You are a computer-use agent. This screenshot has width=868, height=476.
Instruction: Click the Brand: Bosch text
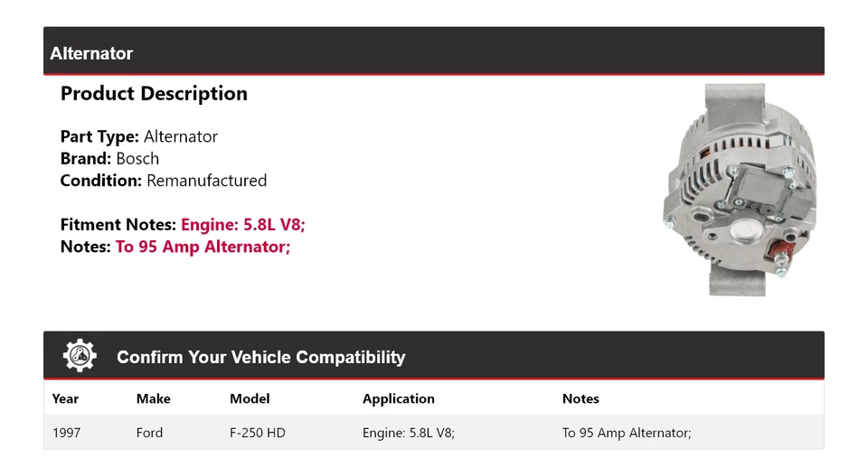click(x=109, y=159)
